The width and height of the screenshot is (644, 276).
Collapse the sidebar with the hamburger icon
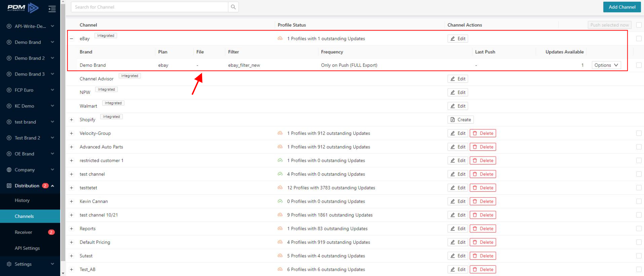point(52,9)
